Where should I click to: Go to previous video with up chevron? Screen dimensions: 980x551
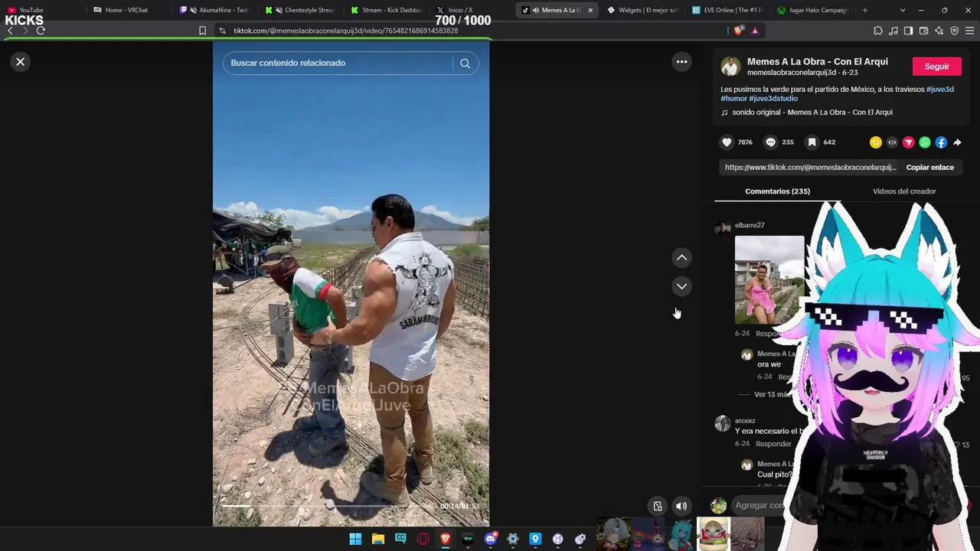point(681,258)
